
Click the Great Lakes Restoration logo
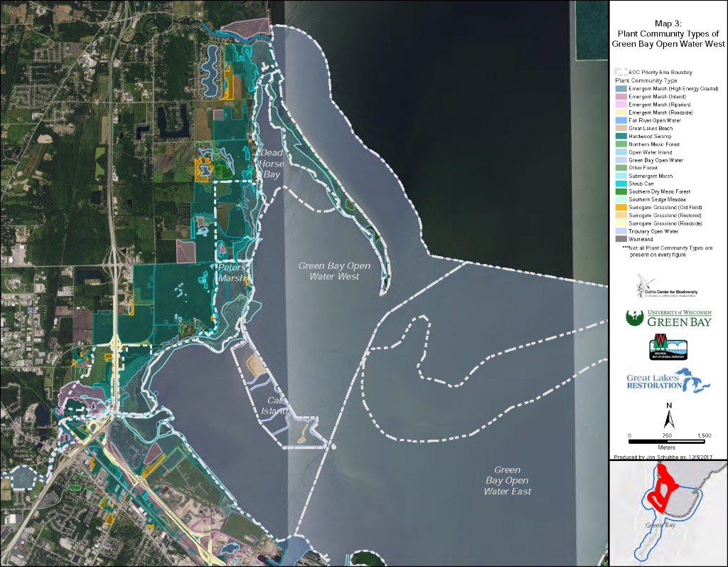[668, 380]
